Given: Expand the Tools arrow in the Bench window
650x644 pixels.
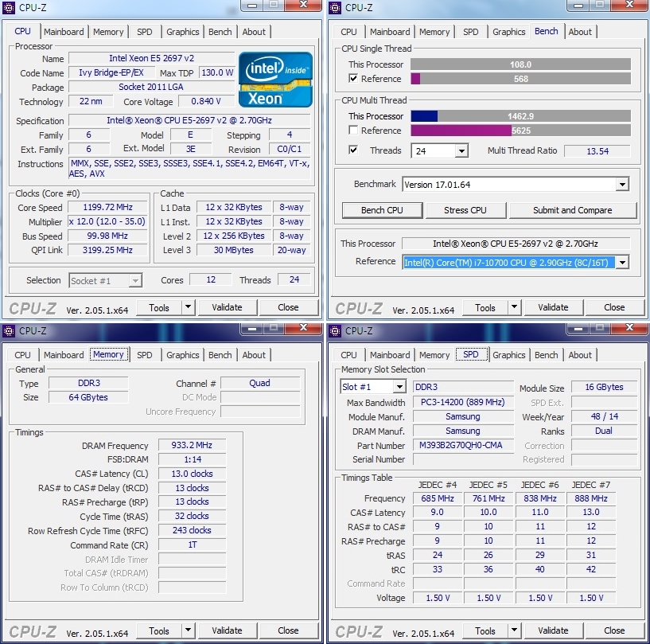Looking at the screenshot, I should pos(514,307).
